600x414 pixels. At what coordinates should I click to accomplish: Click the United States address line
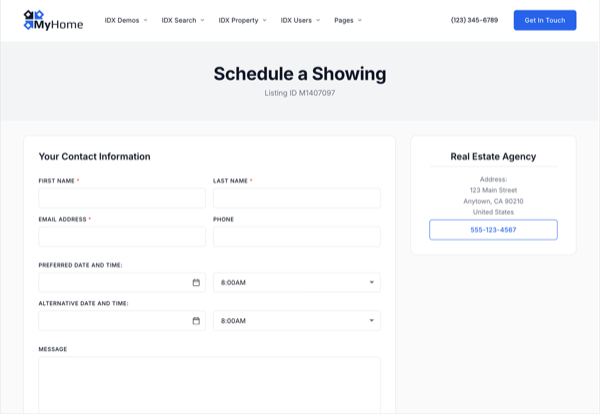point(493,212)
